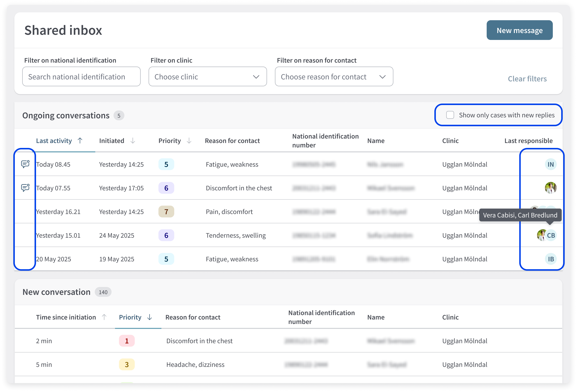The height and width of the screenshot is (392, 577).
Task: Sort new conversations by Time since initiation
Action: click(66, 317)
